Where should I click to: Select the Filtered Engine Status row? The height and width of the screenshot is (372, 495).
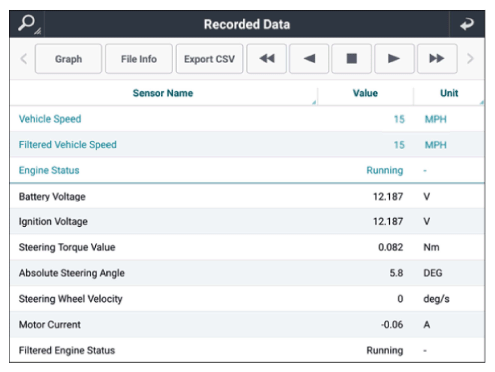pyautogui.click(x=247, y=350)
